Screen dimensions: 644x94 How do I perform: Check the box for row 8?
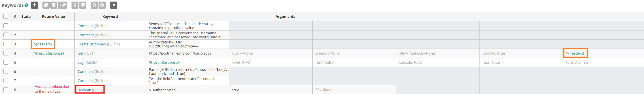6,90
